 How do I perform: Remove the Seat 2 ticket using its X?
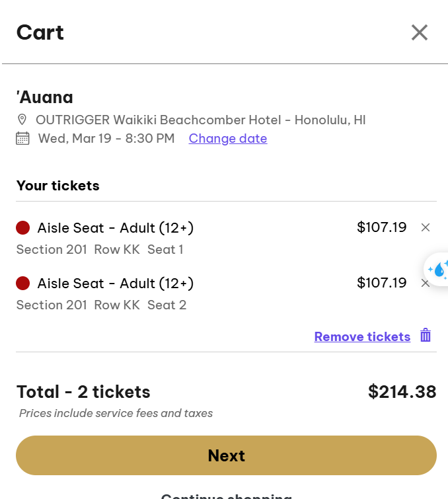pyautogui.click(x=426, y=284)
